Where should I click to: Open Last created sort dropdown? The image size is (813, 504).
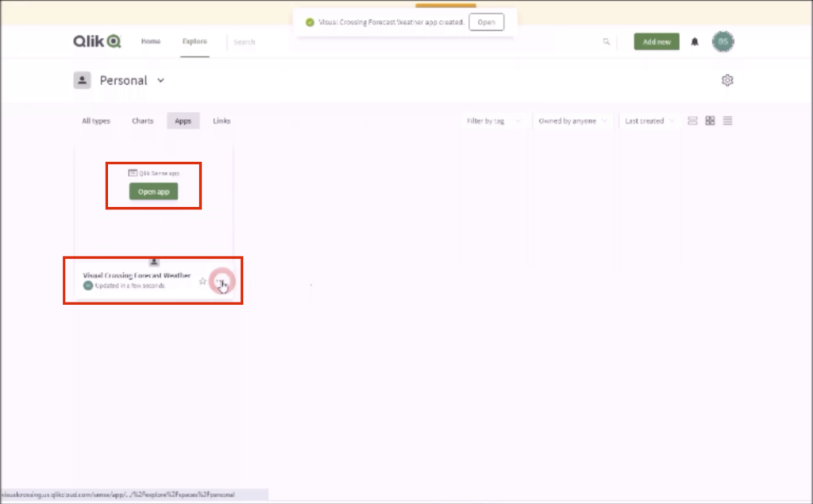click(x=649, y=121)
